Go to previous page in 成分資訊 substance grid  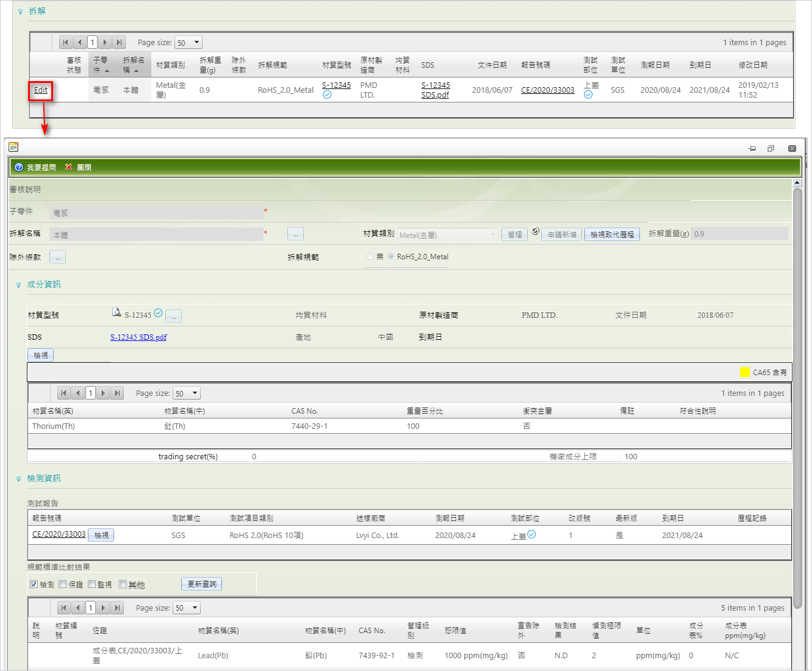(77, 393)
